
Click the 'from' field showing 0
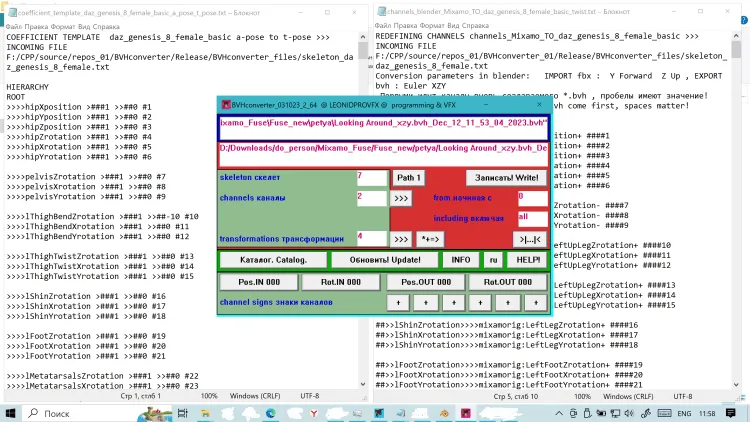coord(532,198)
